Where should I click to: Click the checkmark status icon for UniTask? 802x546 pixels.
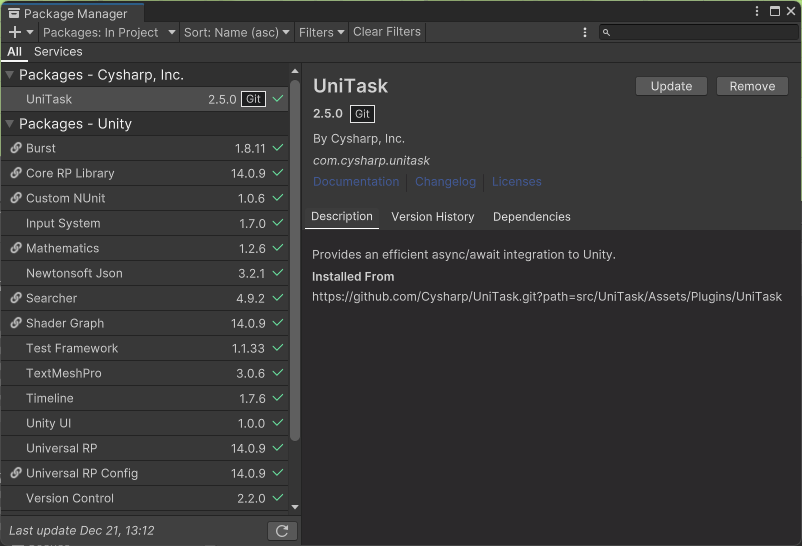(x=278, y=99)
